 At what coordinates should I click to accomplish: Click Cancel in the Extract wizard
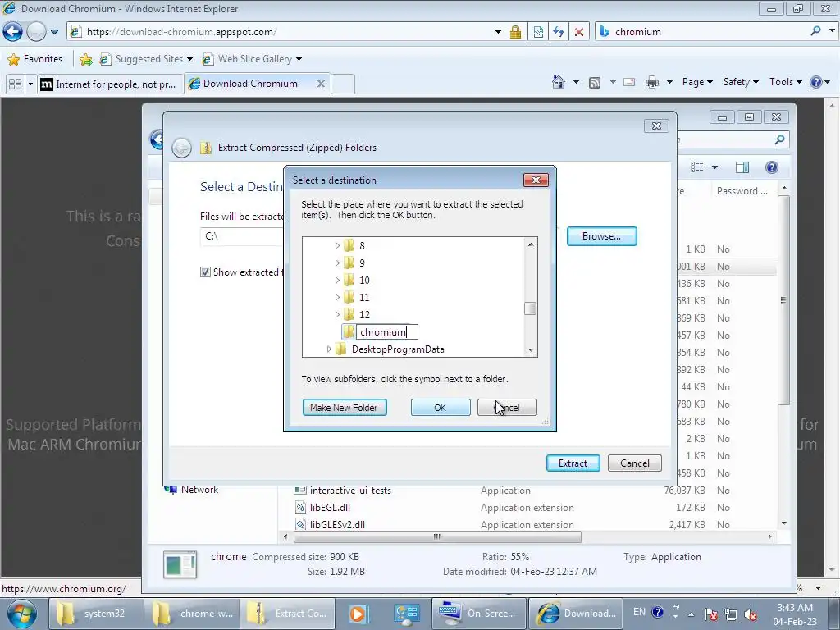[x=635, y=463]
